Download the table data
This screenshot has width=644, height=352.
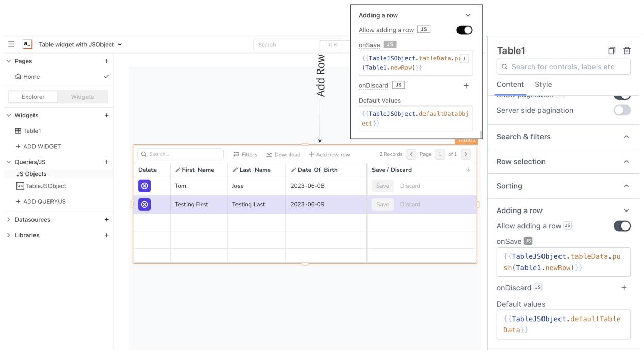click(283, 154)
